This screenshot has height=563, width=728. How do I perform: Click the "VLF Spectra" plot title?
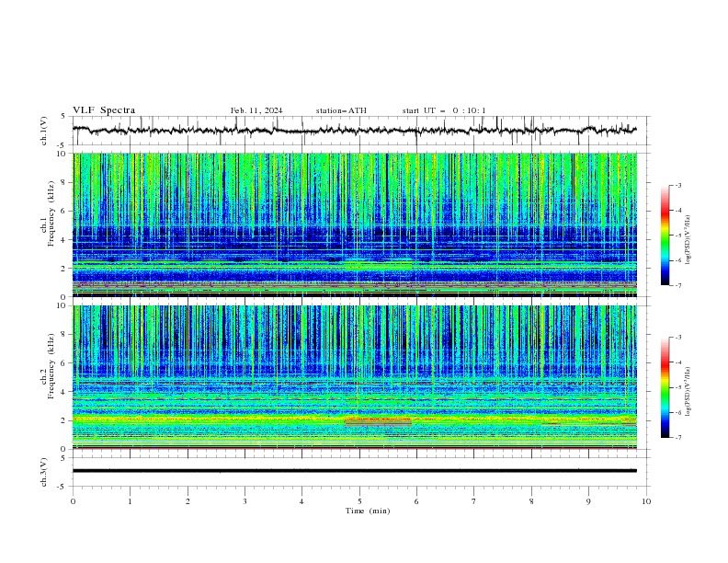click(104, 110)
